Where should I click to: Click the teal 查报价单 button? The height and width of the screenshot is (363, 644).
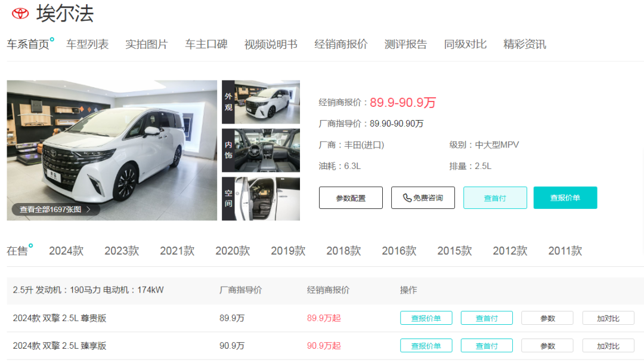(x=565, y=196)
